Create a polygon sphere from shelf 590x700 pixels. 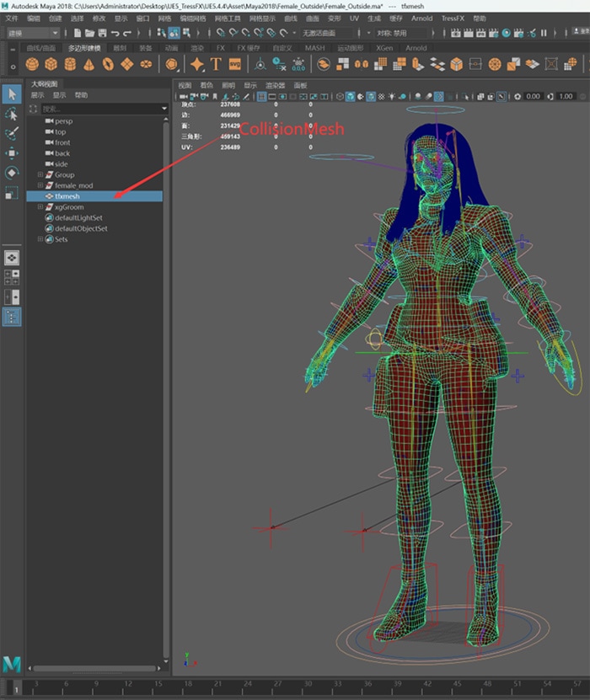pos(32,64)
